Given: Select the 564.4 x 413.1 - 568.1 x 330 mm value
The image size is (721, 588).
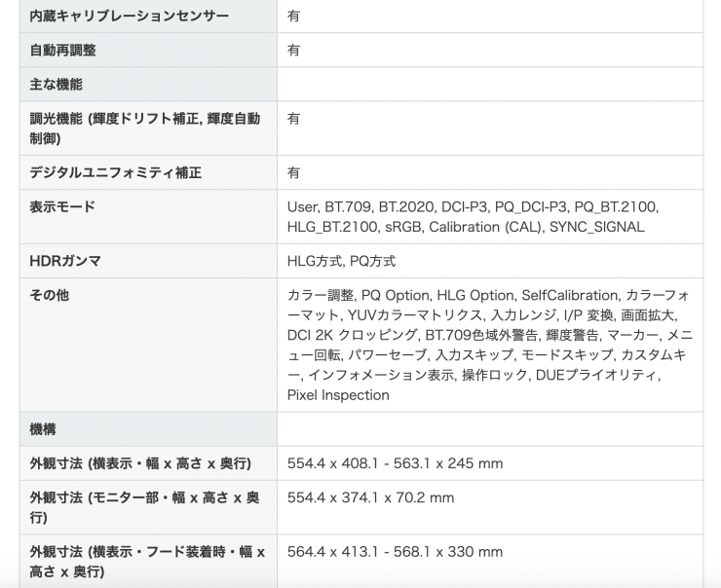Looking at the screenshot, I should (x=395, y=552).
